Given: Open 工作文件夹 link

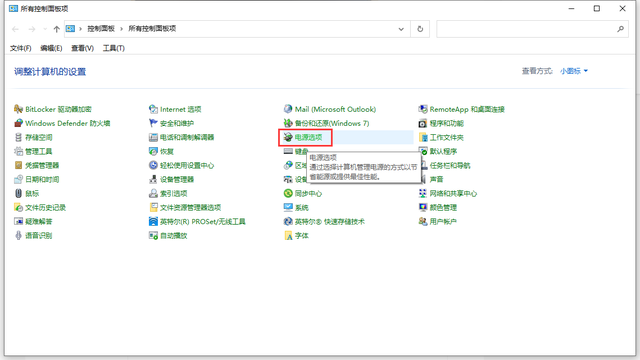Looking at the screenshot, I should [x=447, y=137].
